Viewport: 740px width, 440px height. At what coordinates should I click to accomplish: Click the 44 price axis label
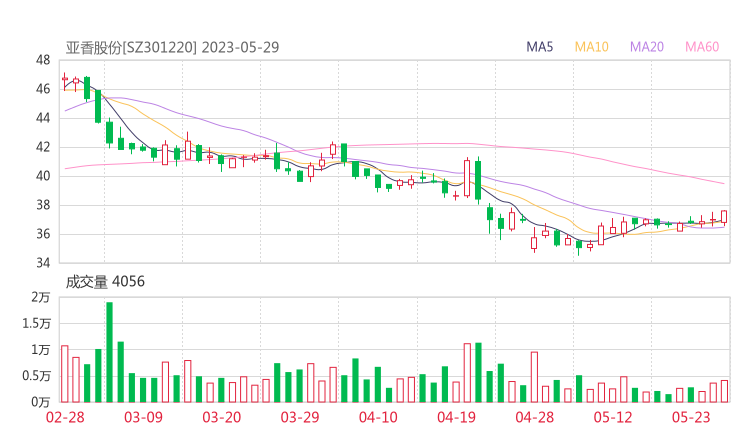[43, 118]
